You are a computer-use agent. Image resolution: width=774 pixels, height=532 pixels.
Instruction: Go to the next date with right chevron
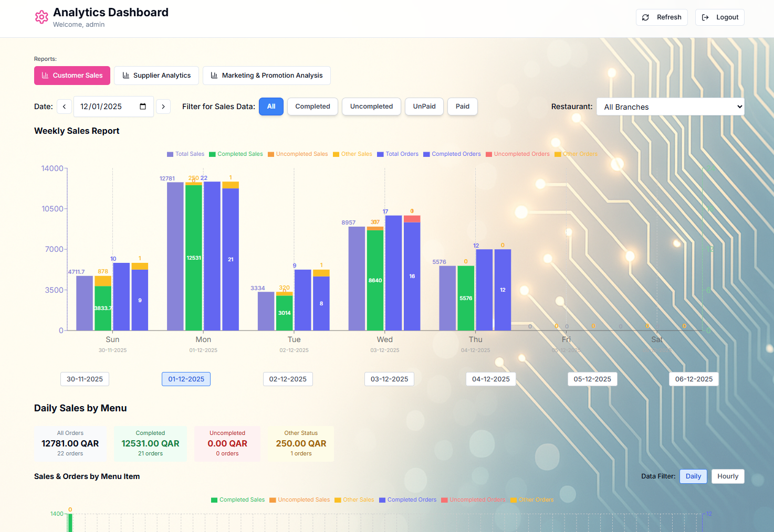(x=163, y=107)
